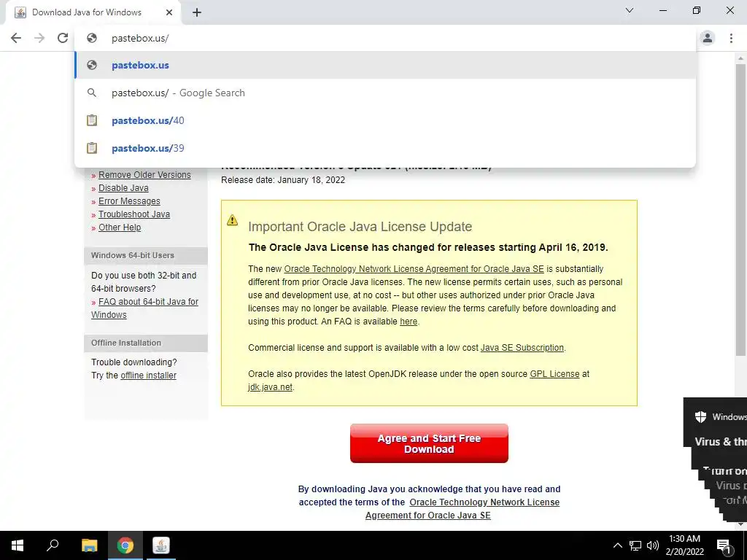Close the Download Java for Windows tab

[169, 12]
